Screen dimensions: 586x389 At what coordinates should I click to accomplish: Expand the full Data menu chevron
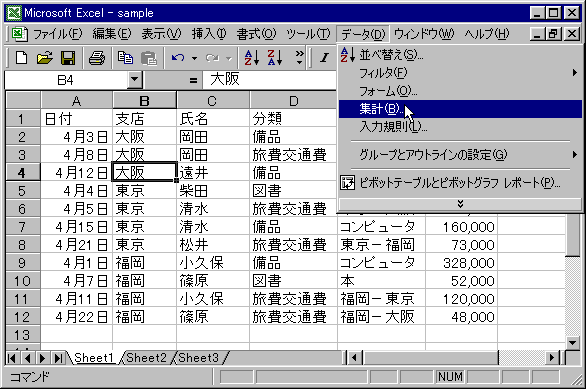pyautogui.click(x=460, y=204)
